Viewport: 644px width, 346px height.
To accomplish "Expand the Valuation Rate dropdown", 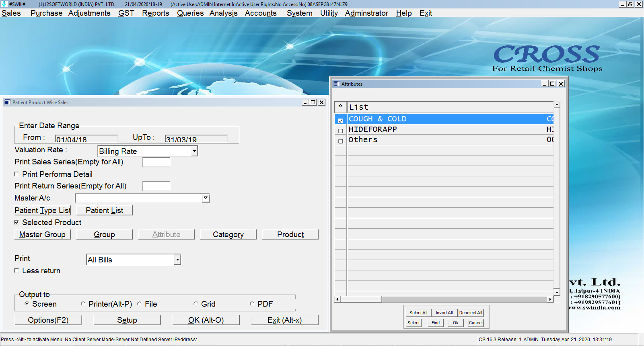I will (x=194, y=151).
